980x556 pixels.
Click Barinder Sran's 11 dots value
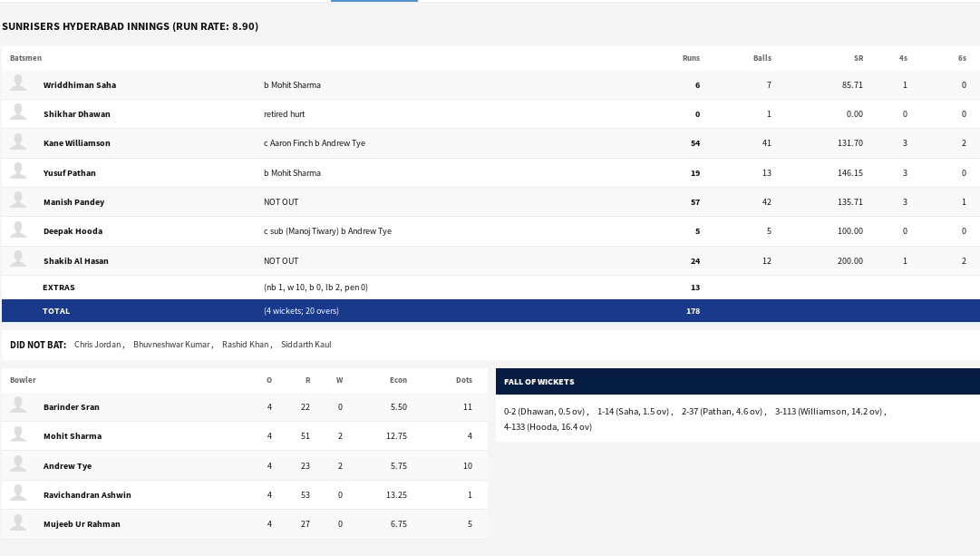pyautogui.click(x=468, y=407)
